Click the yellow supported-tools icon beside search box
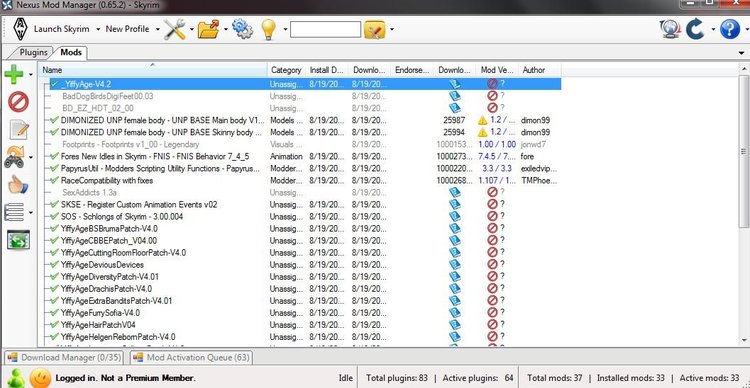The width and height of the screenshot is (750, 388). [375, 30]
